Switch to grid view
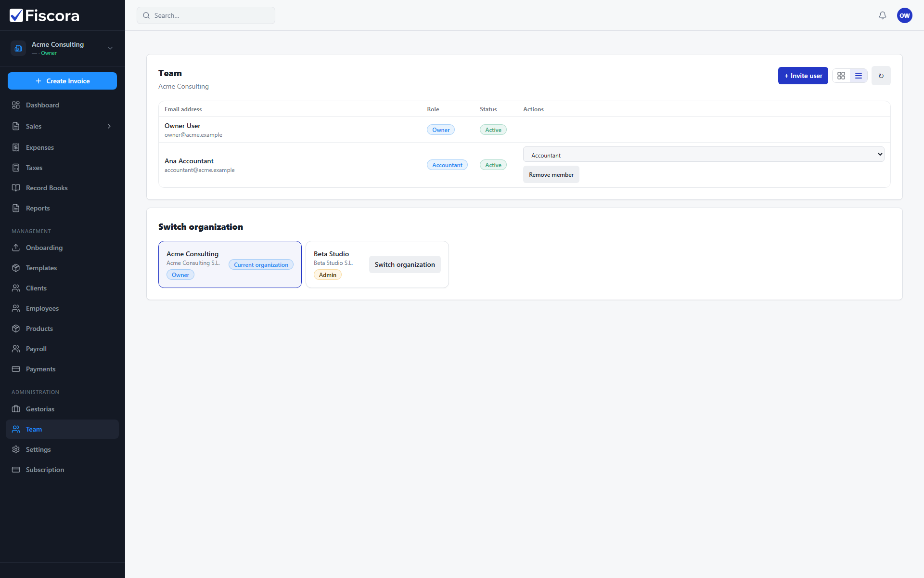The image size is (924, 578). click(x=841, y=76)
